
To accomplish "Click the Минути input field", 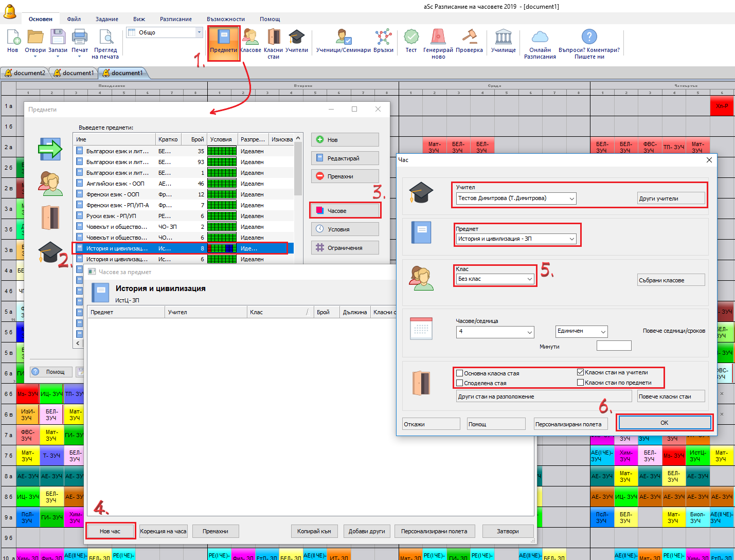I will (614, 346).
